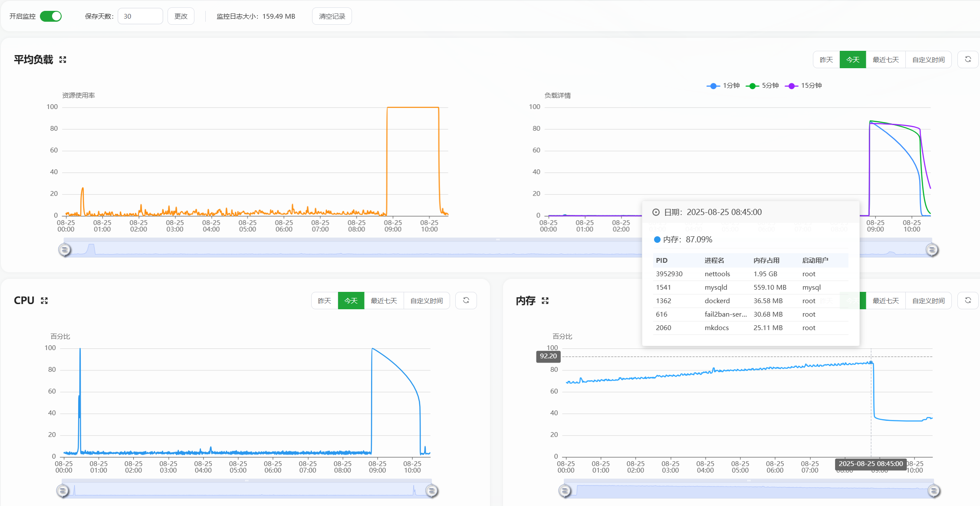The width and height of the screenshot is (980, 506).
Task: Select 自定义时间 tab in 内存 panel
Action: click(928, 301)
